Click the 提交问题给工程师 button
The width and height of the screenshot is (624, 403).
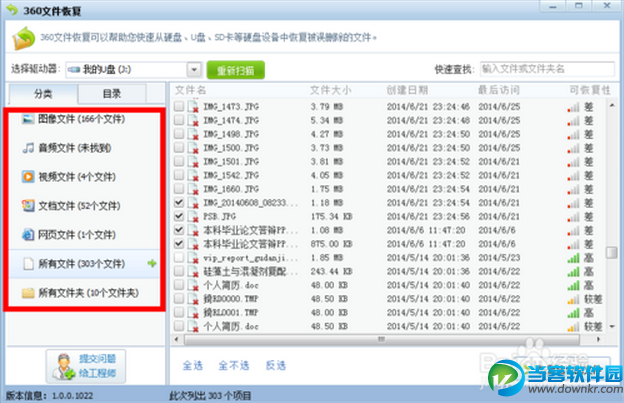coord(86,366)
